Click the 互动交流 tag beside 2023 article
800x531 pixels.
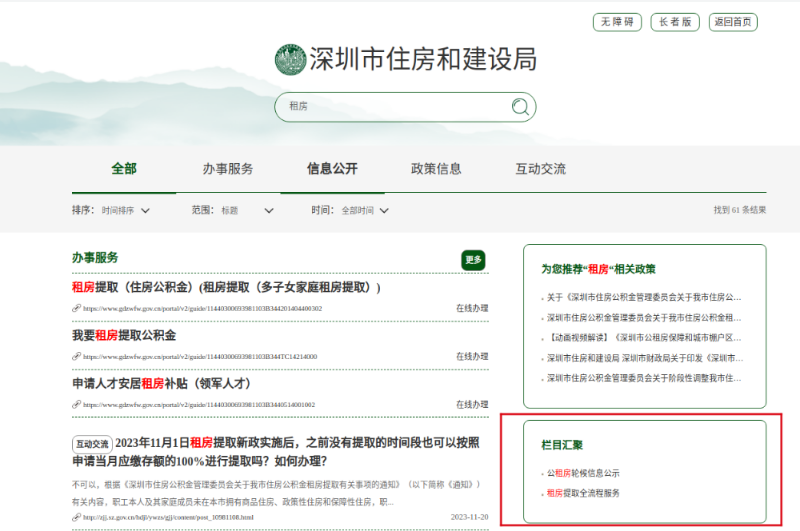pos(92,444)
